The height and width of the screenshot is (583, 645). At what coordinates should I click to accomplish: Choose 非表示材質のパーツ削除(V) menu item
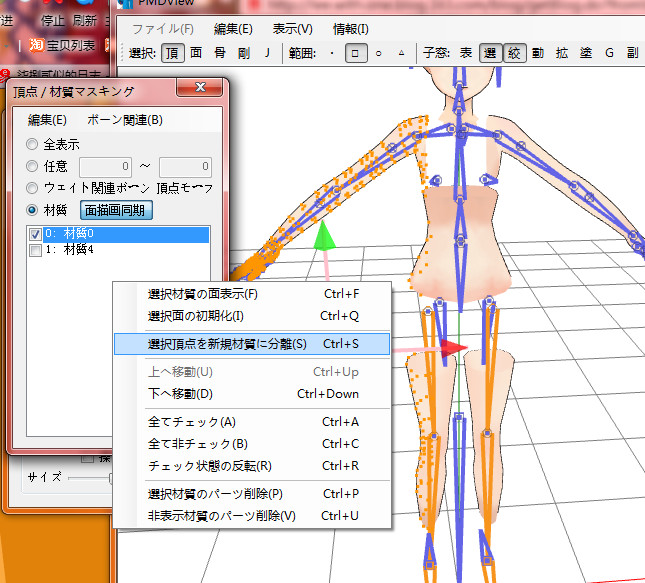[252, 516]
